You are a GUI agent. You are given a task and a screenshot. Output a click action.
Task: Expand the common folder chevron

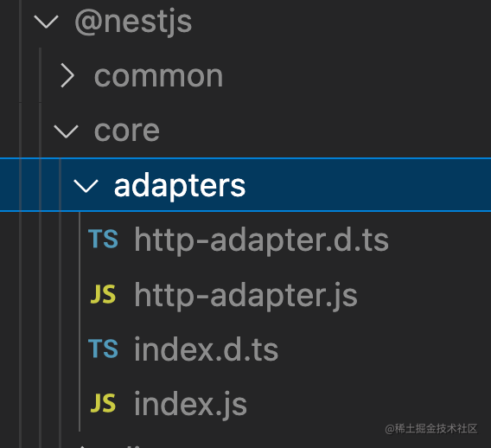click(67, 75)
